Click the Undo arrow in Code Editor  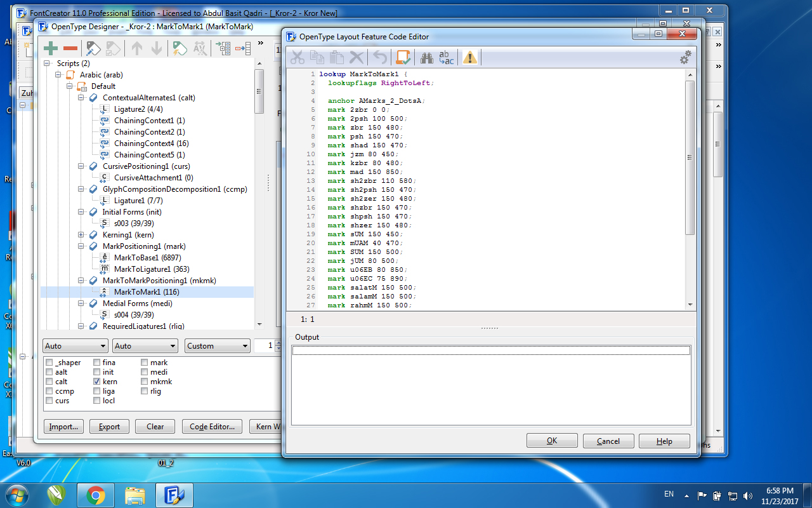[x=380, y=58]
